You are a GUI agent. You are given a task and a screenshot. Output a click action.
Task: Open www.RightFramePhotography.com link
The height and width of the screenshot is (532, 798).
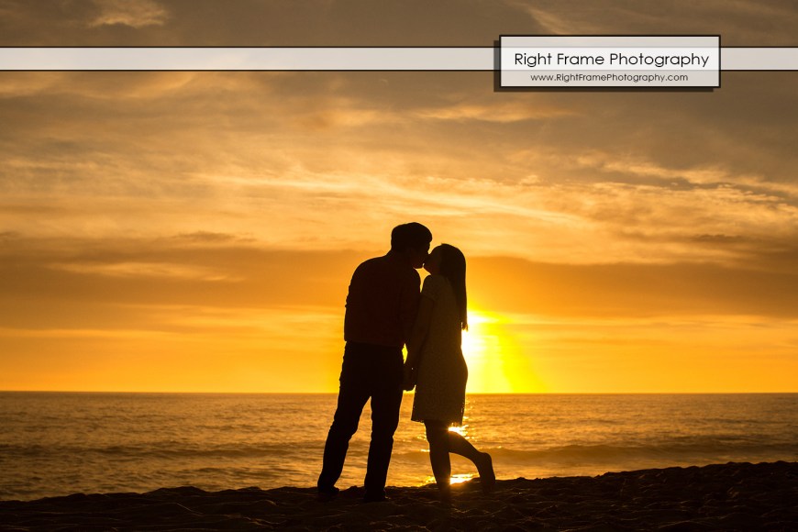[x=610, y=77]
